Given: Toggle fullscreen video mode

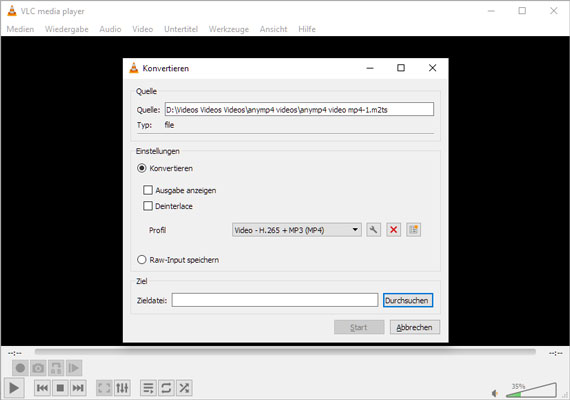Looking at the screenshot, I should [x=104, y=388].
